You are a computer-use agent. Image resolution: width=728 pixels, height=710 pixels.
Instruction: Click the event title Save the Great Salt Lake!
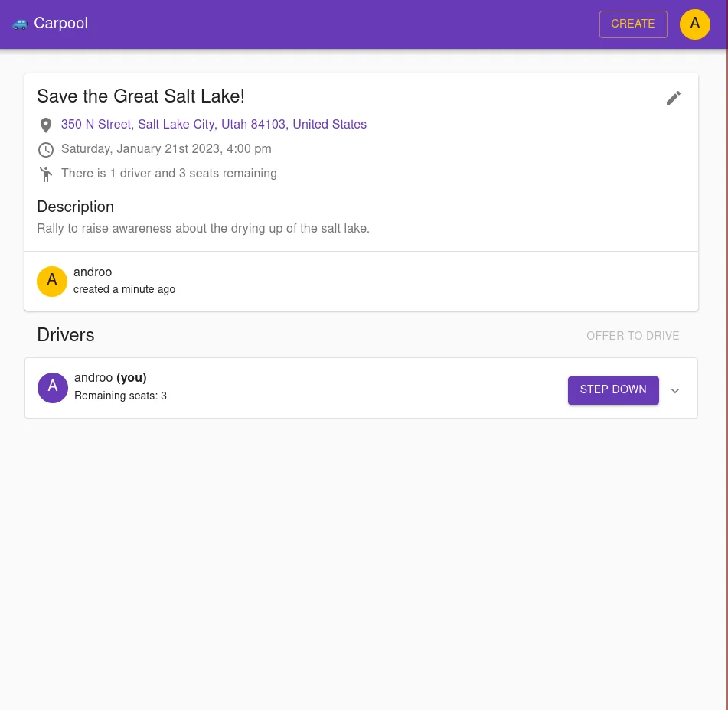point(141,97)
